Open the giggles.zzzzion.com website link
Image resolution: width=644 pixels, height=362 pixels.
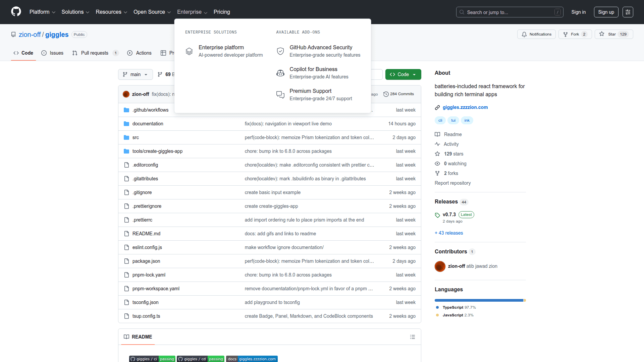(x=465, y=107)
